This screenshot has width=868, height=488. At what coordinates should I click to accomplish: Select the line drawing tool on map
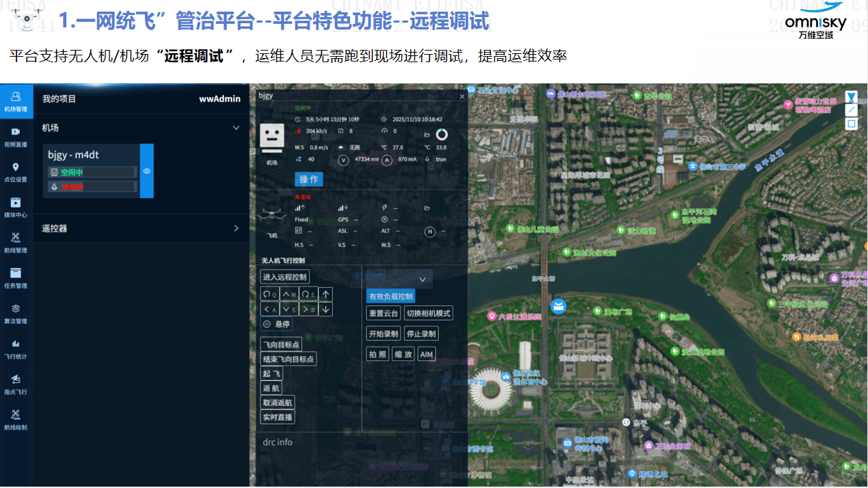[x=851, y=110]
